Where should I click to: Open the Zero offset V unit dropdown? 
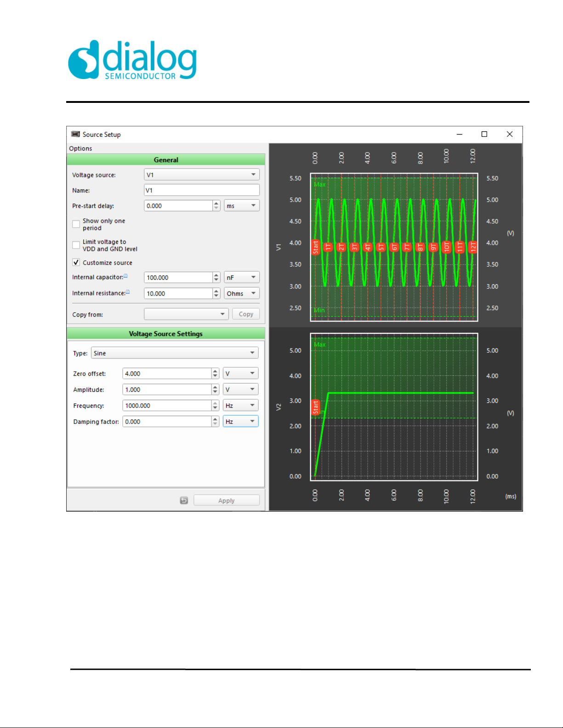click(240, 373)
